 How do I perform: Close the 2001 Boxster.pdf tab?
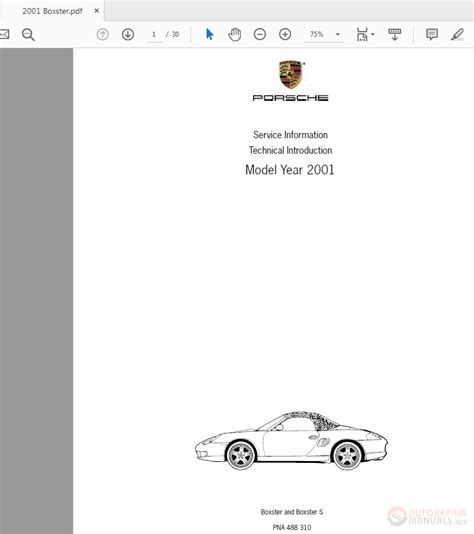97,11
